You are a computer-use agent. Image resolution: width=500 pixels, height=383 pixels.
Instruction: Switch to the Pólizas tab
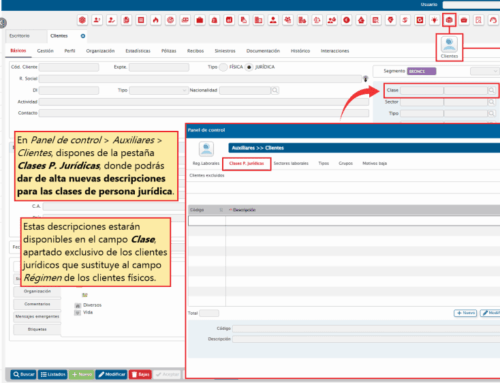point(169,51)
